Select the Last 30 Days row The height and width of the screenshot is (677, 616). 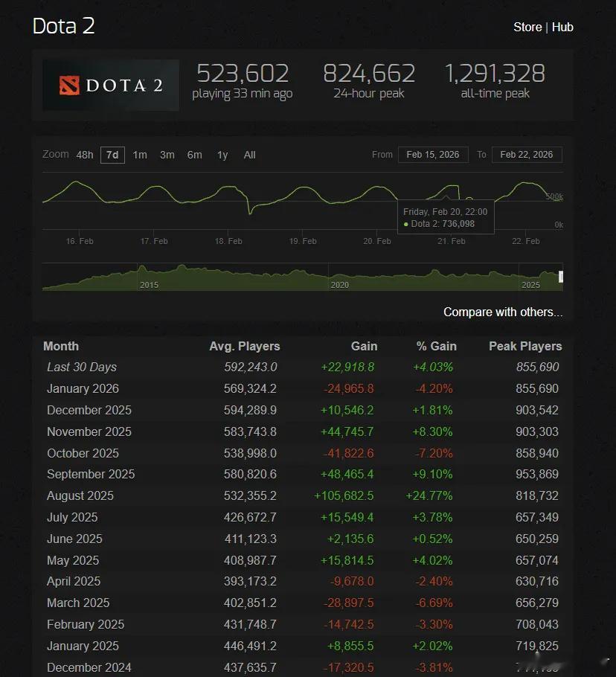click(82, 367)
